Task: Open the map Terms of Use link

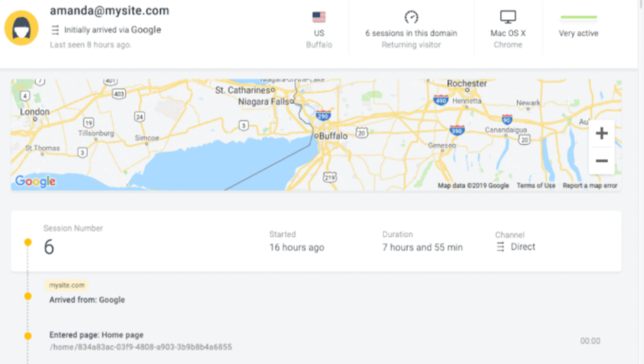Action: 536,186
